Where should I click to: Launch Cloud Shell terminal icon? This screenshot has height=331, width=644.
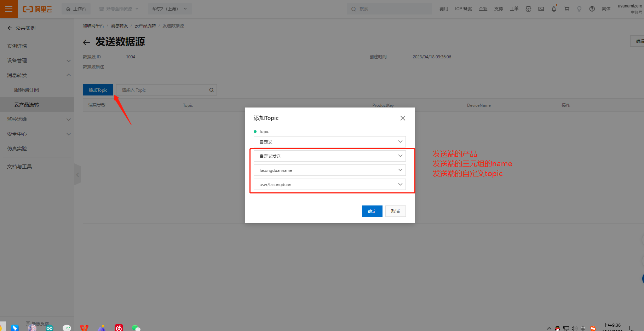[541, 9]
